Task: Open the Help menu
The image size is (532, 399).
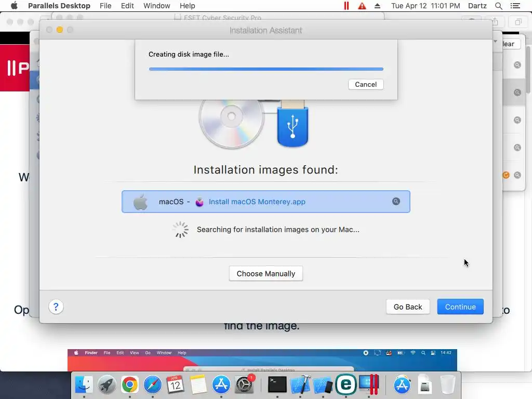Action: [x=187, y=6]
